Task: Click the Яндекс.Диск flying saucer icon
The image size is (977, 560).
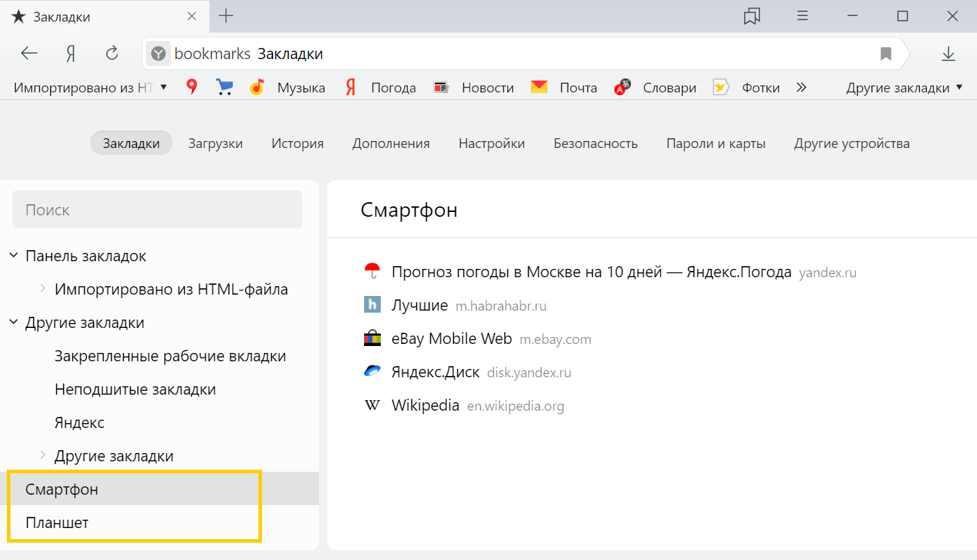Action: point(372,372)
